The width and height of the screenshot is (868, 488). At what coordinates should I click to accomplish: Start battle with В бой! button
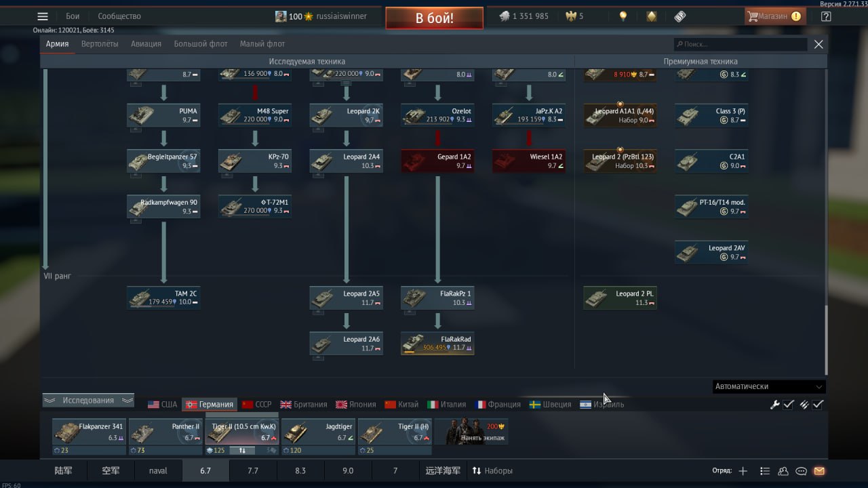[435, 18]
